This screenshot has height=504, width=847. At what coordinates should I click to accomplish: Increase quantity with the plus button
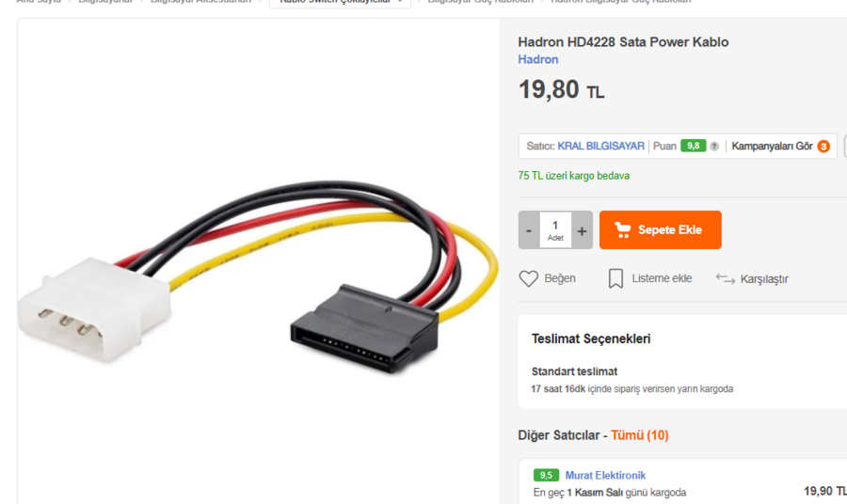coord(582,230)
